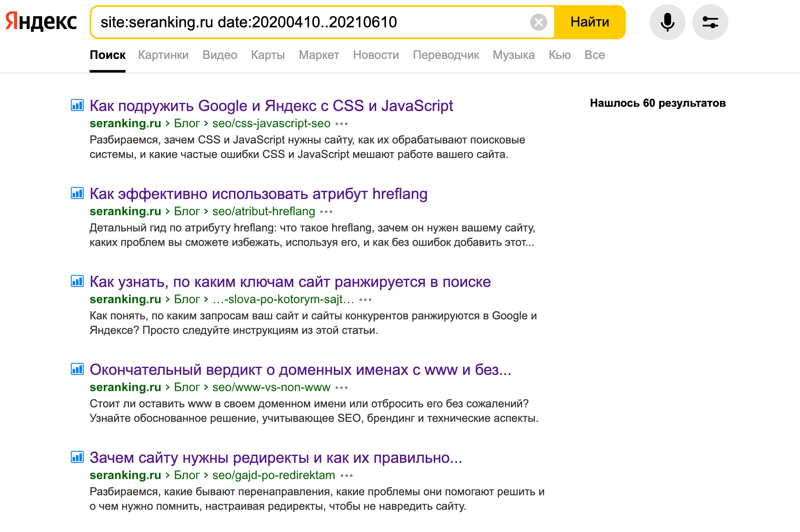Click snippet text starting Стоит ли оставить www
The width and height of the screenshot is (800, 532).
pyautogui.click(x=314, y=411)
